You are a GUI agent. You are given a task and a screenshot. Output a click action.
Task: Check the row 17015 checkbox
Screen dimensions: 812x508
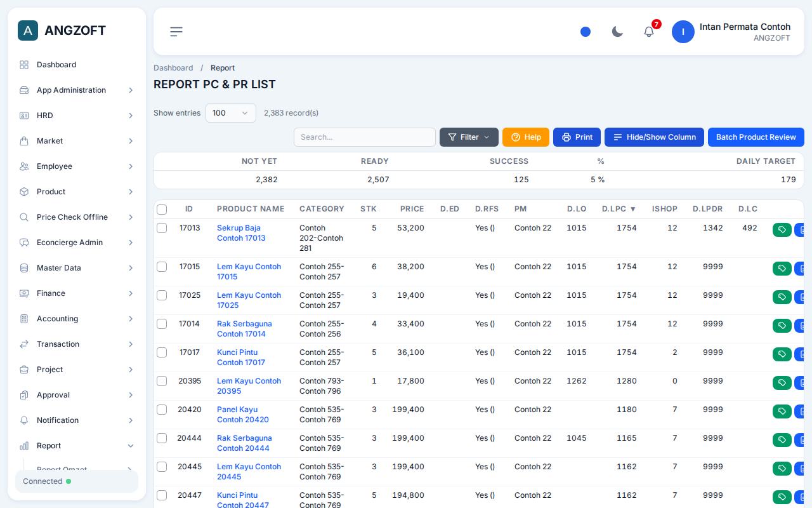tap(162, 267)
